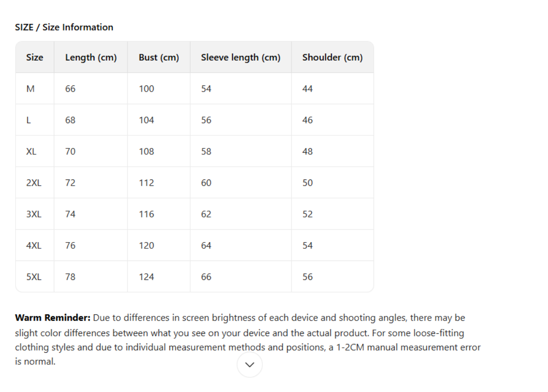
Task: Click the down chevron scroll button
Action: point(250,365)
